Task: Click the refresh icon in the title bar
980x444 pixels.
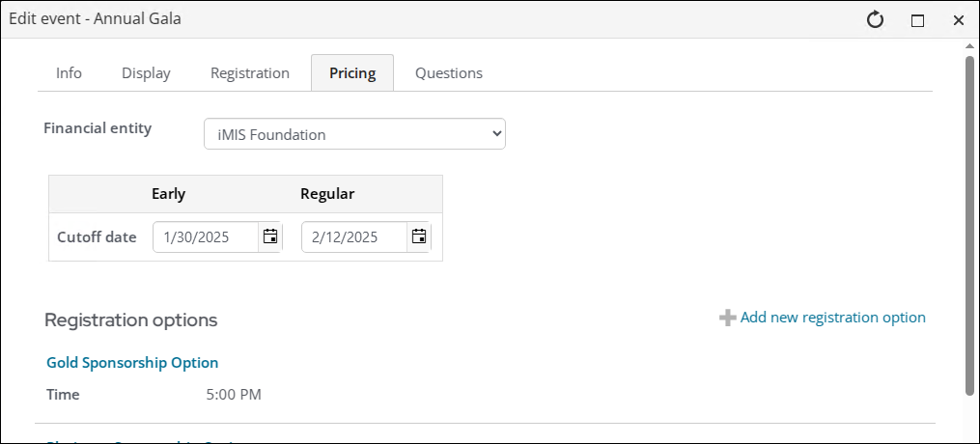Action: 876,19
